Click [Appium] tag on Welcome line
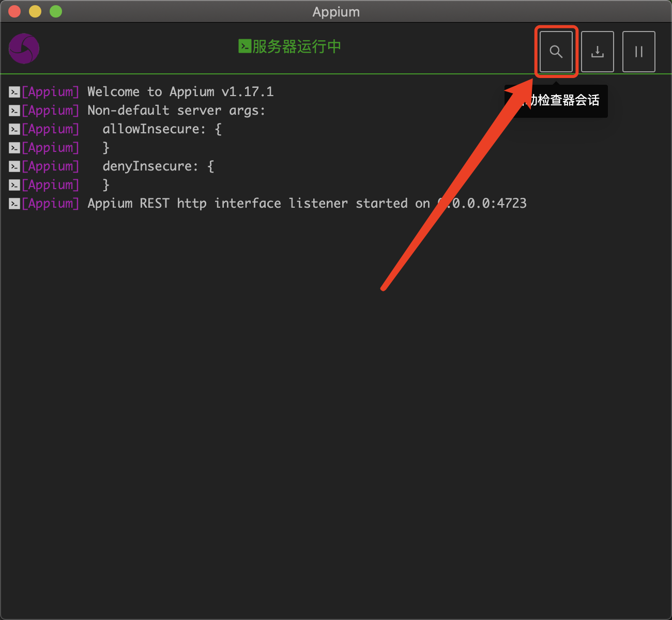The height and width of the screenshot is (620, 672). (51, 92)
